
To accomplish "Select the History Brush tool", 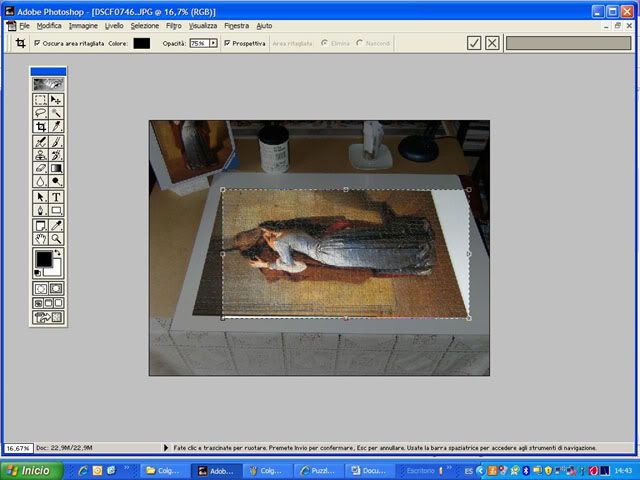I will [x=56, y=155].
